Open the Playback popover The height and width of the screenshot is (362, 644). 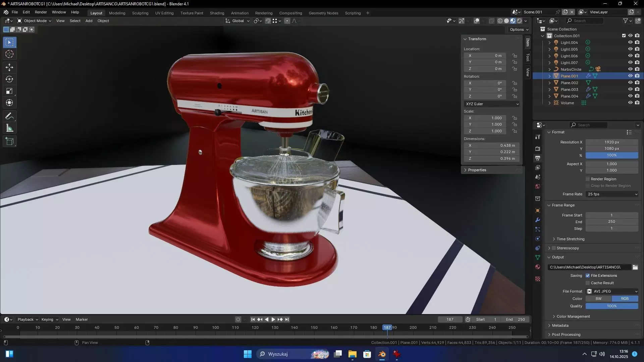point(28,319)
